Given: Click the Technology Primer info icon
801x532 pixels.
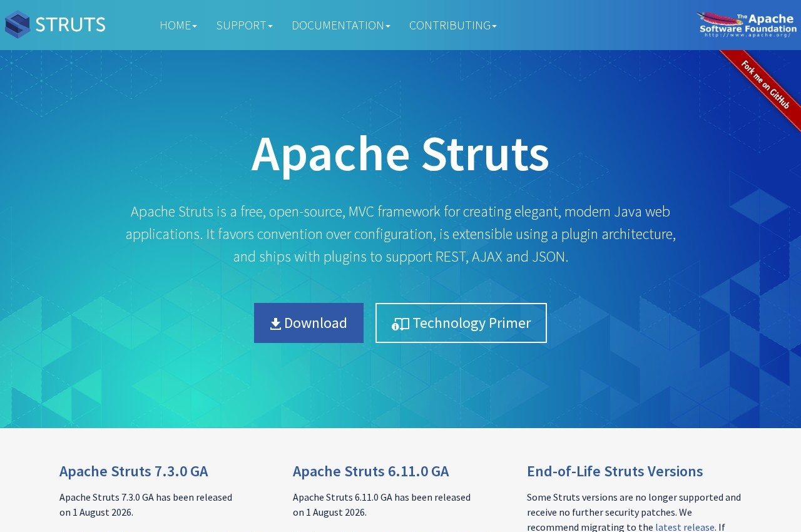Looking at the screenshot, I should point(400,324).
